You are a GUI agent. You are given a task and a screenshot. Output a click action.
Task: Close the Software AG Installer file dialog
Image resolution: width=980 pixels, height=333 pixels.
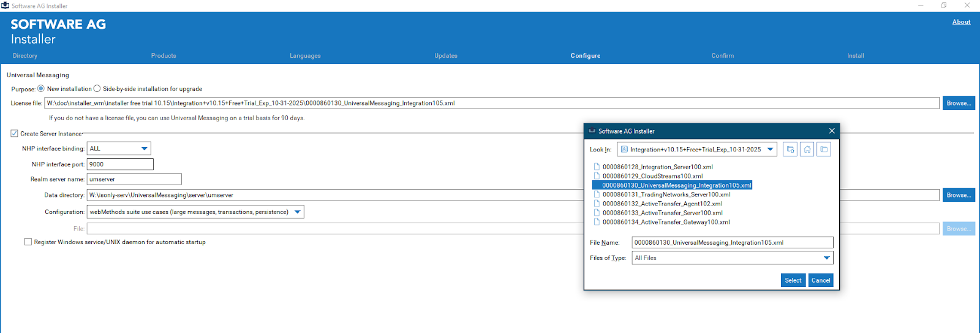click(x=832, y=131)
